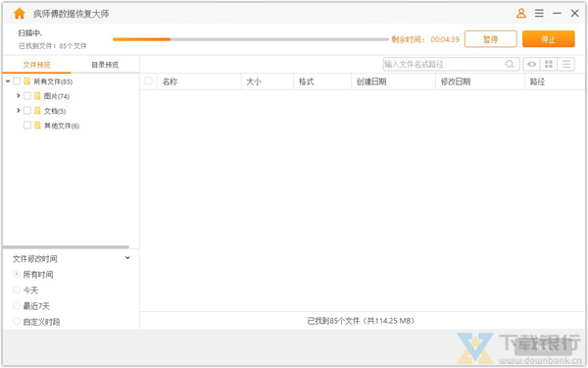Toggle the select-all checkbox in table header
This screenshot has width=588, height=368.
point(149,80)
